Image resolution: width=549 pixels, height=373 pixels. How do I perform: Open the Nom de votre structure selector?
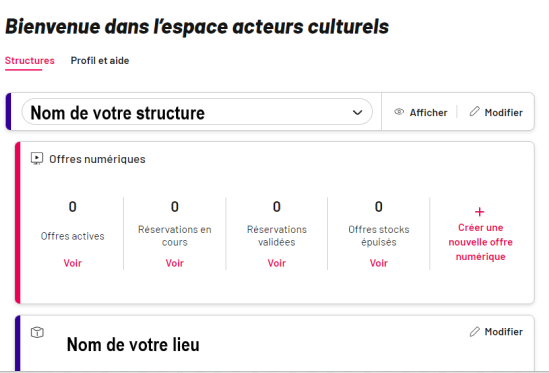197,112
